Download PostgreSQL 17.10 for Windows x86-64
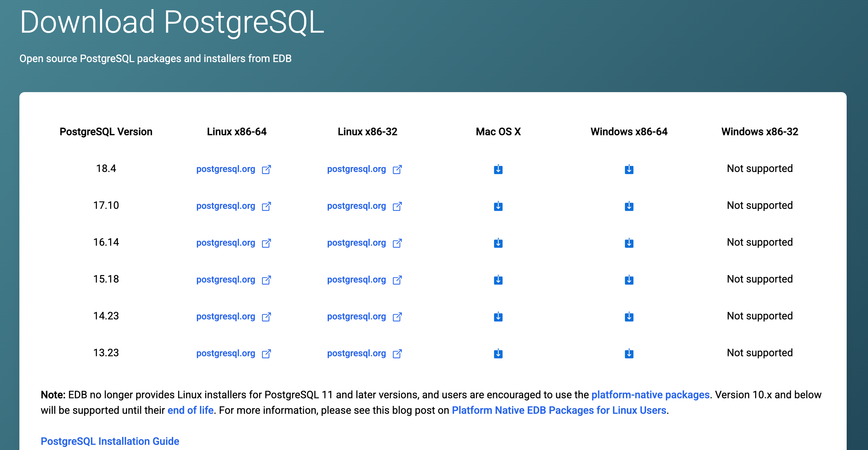 click(629, 206)
